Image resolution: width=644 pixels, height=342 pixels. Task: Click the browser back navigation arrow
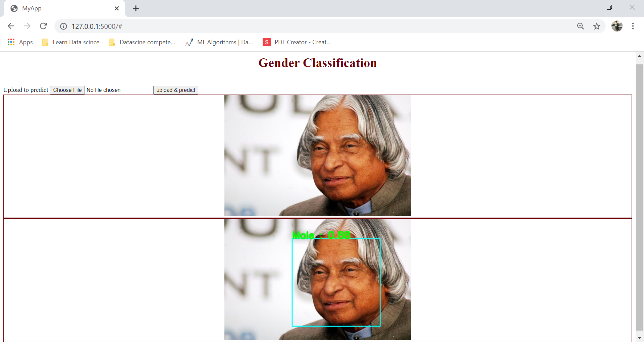[x=11, y=26]
